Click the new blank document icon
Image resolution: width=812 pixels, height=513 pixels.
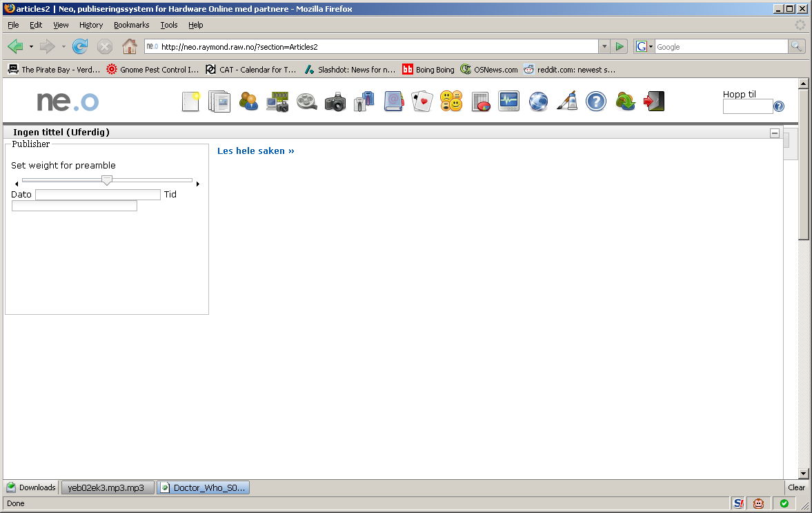190,101
